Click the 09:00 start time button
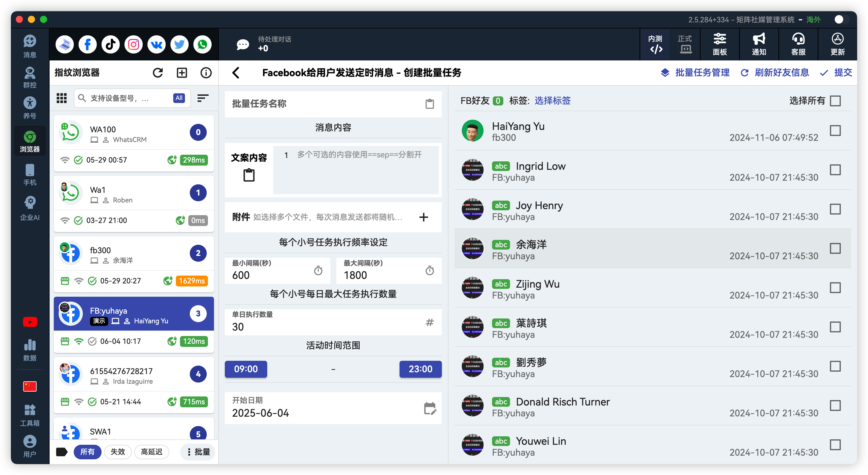868x475 pixels. coord(246,369)
